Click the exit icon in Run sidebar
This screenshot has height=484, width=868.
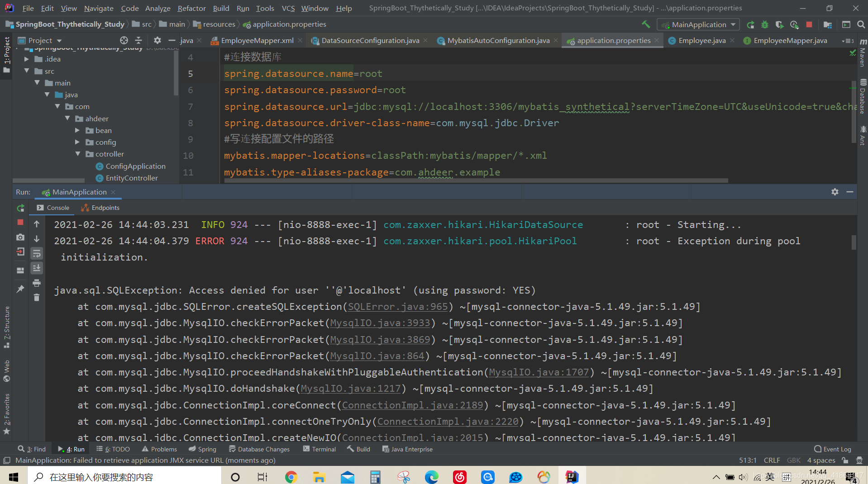(x=20, y=252)
